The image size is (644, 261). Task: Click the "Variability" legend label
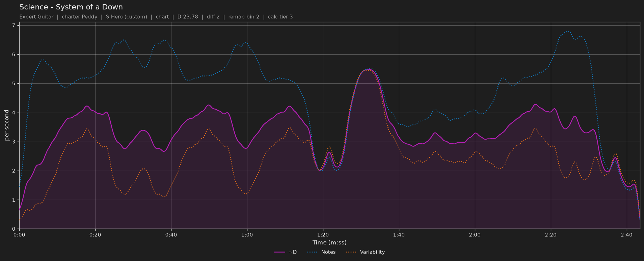[372, 252]
